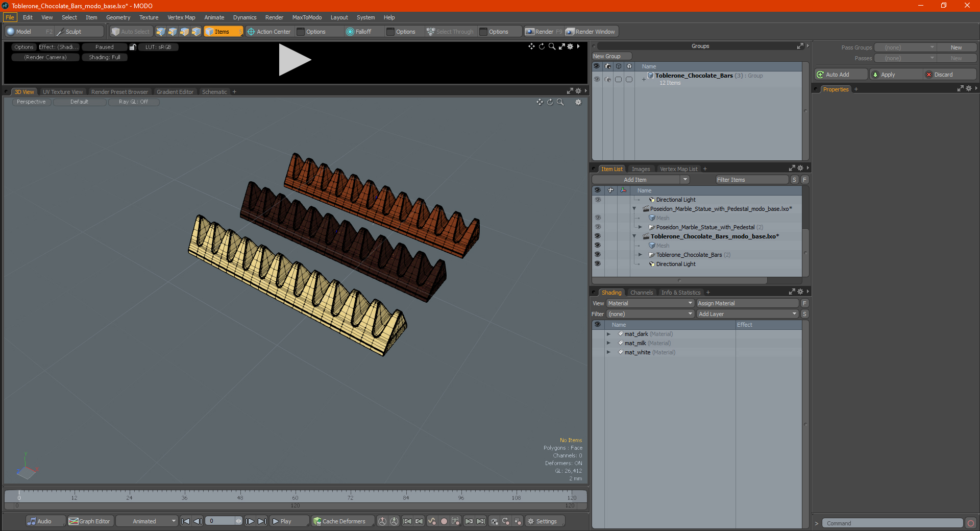This screenshot has width=980, height=531.
Task: Open Render Window
Action: (x=591, y=32)
